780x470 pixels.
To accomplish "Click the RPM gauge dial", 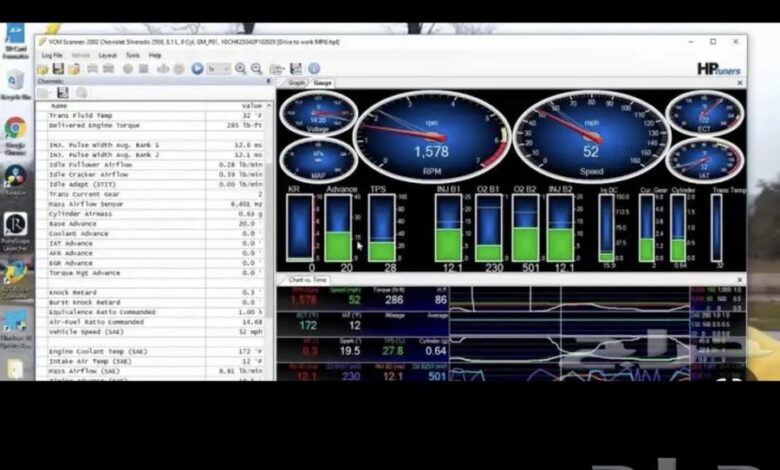I will tap(432, 137).
